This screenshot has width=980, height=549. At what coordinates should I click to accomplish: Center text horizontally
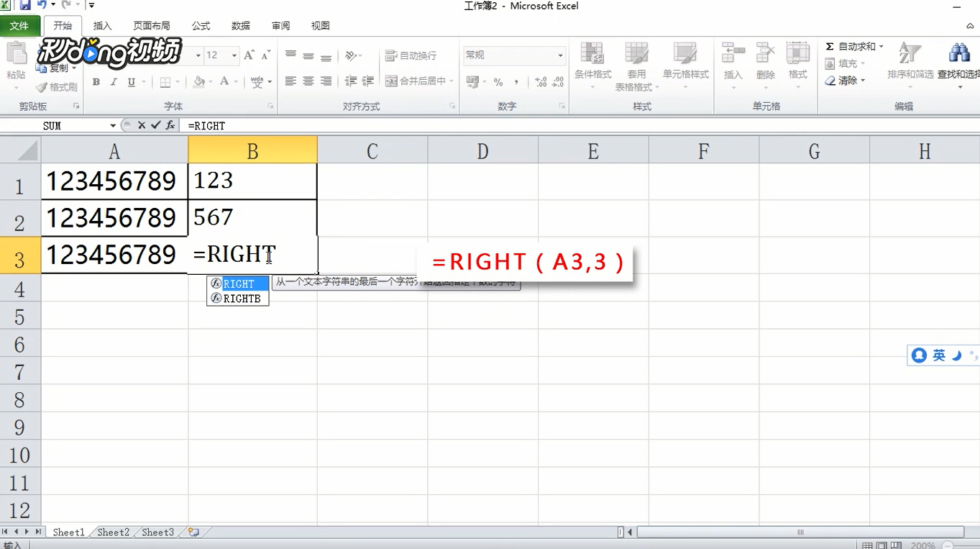tap(308, 81)
